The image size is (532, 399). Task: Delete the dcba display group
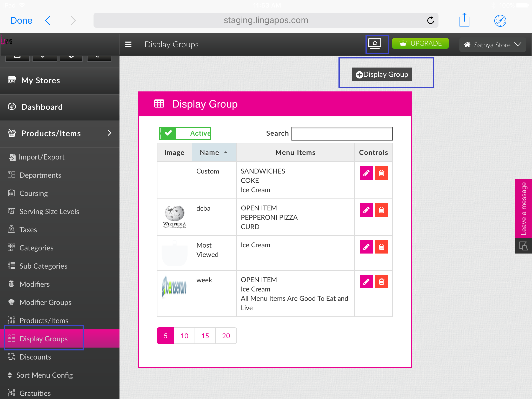[x=381, y=210]
